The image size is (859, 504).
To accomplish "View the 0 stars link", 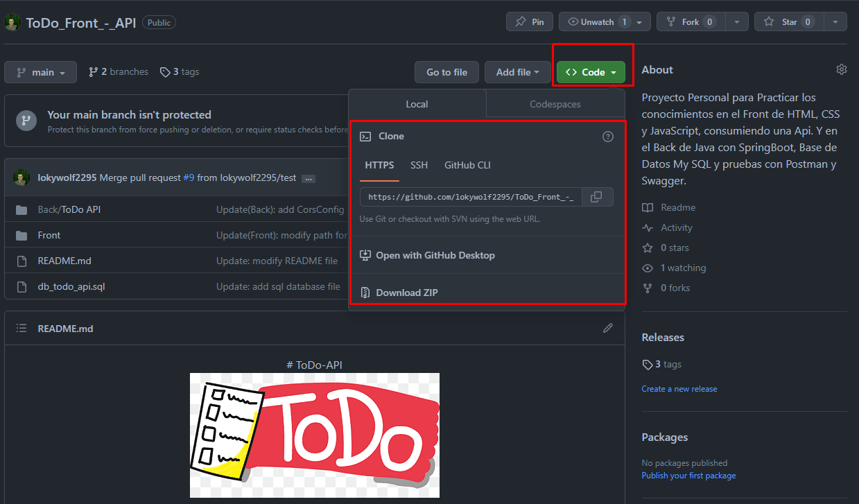I will [x=666, y=247].
